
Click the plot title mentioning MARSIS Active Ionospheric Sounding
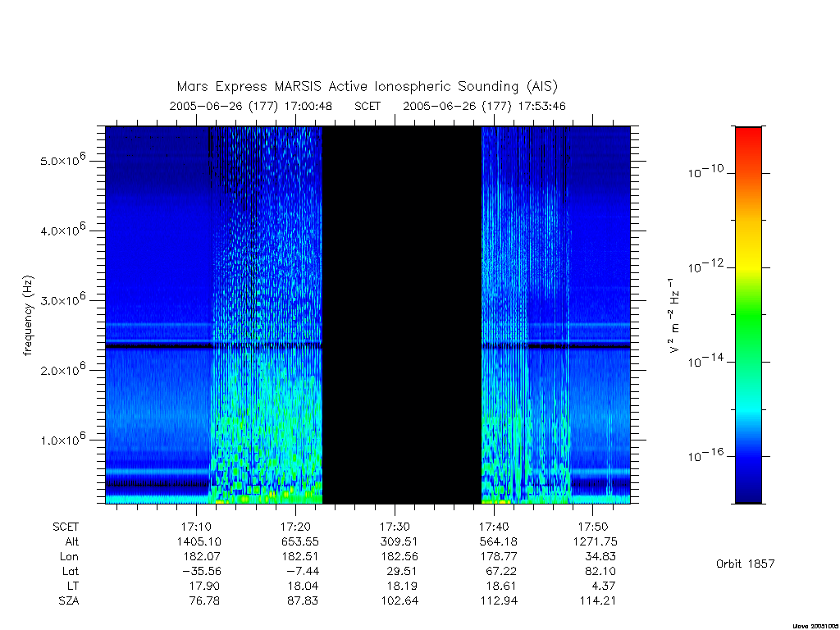point(367,87)
